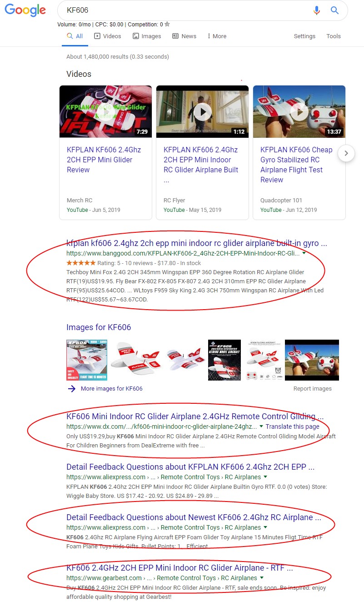
Task: Show next videos with carousel arrow
Action: 346,153
